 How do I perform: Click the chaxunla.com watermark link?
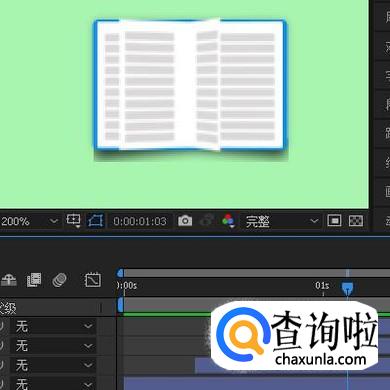click(x=321, y=359)
